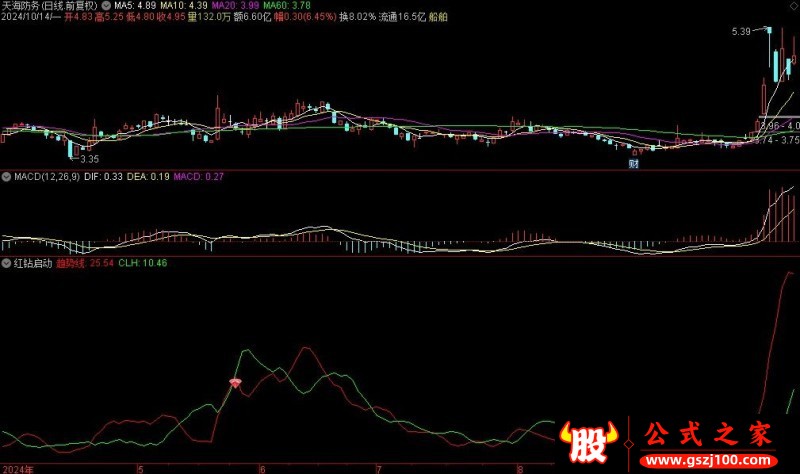Click the float value 流通16.5亿

click(x=402, y=17)
